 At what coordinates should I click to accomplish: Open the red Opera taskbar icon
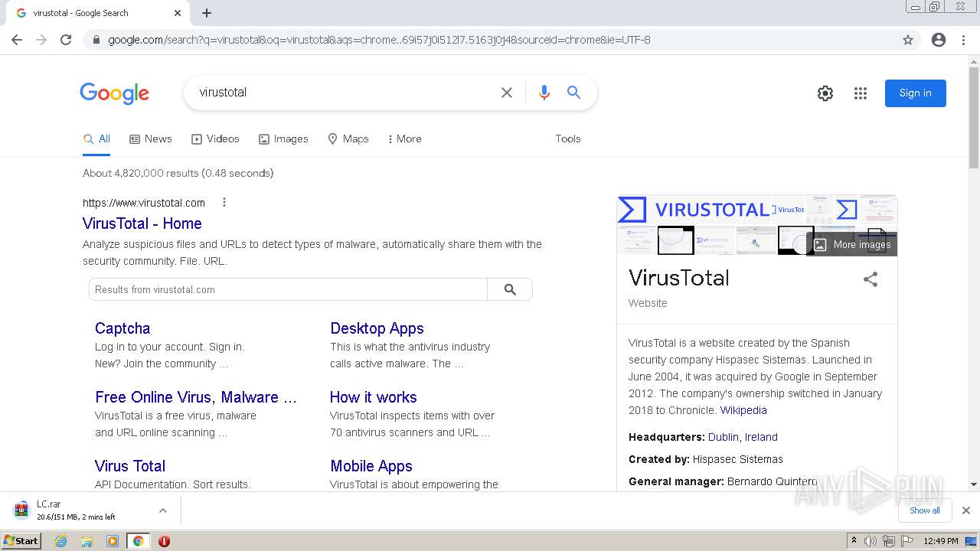(164, 541)
